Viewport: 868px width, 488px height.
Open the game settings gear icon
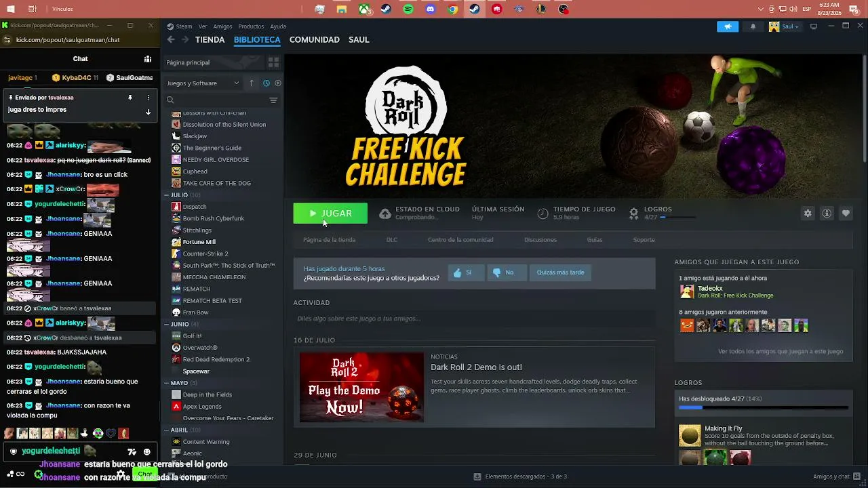808,213
